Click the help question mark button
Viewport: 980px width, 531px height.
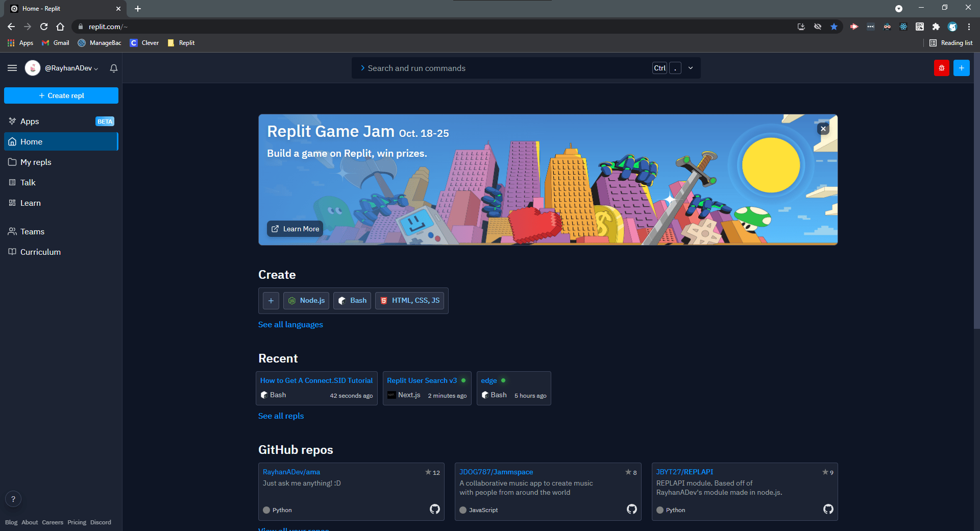point(13,499)
